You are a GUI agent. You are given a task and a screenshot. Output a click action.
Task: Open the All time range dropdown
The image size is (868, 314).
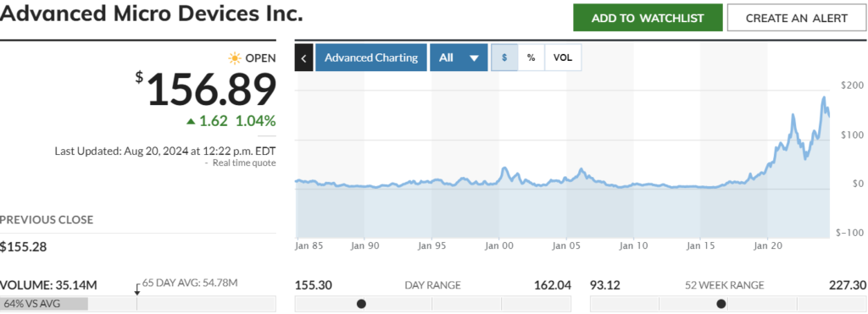pos(459,58)
